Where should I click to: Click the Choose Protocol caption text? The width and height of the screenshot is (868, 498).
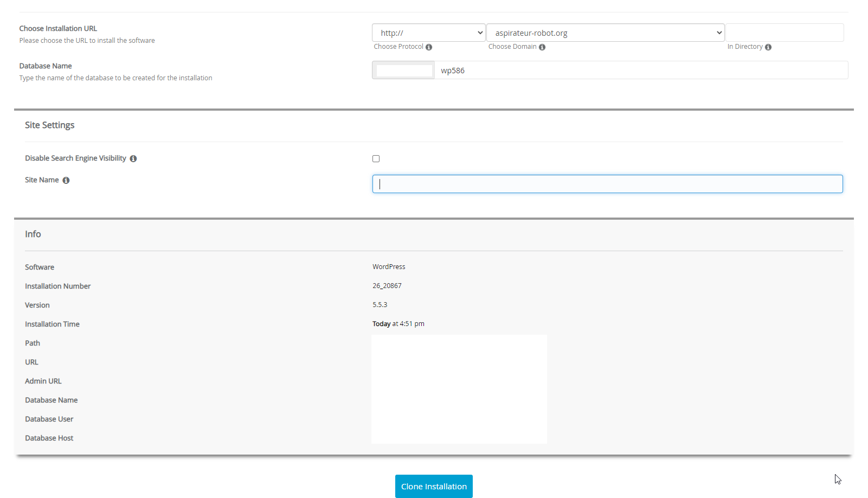[x=398, y=47]
